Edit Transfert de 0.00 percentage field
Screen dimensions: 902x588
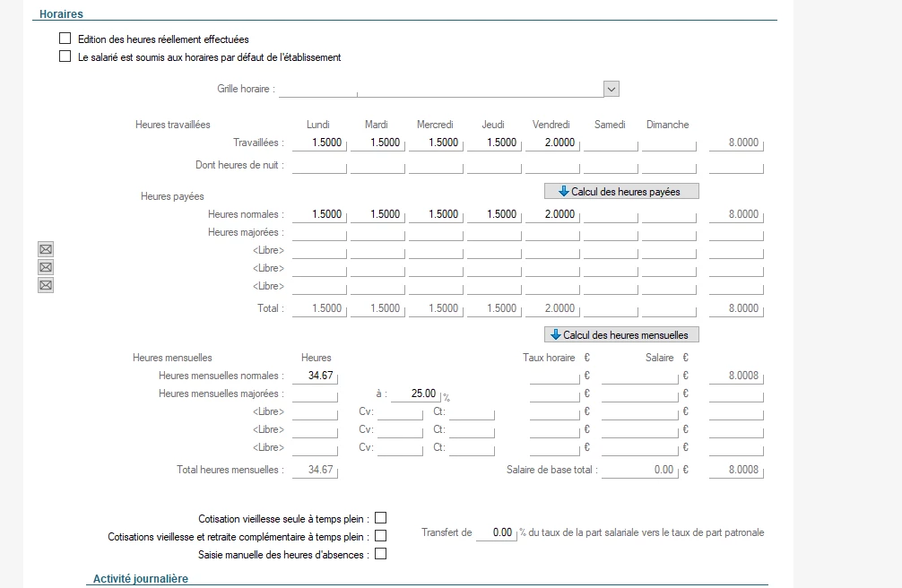point(497,532)
